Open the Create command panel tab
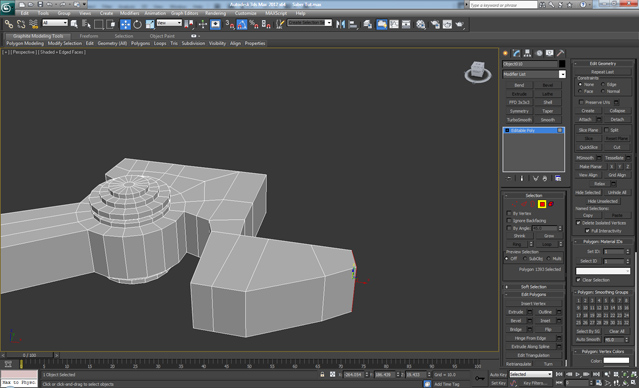This screenshot has height=388, width=639. tap(505, 53)
